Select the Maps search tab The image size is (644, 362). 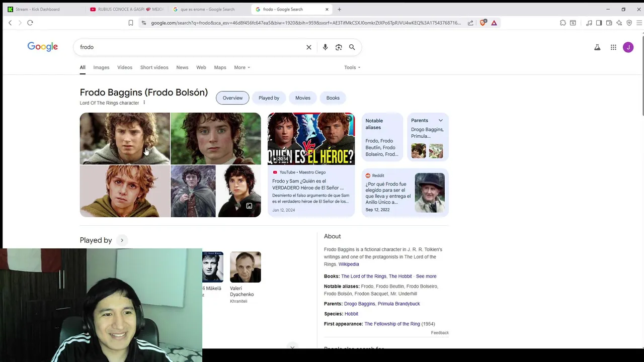220,67
